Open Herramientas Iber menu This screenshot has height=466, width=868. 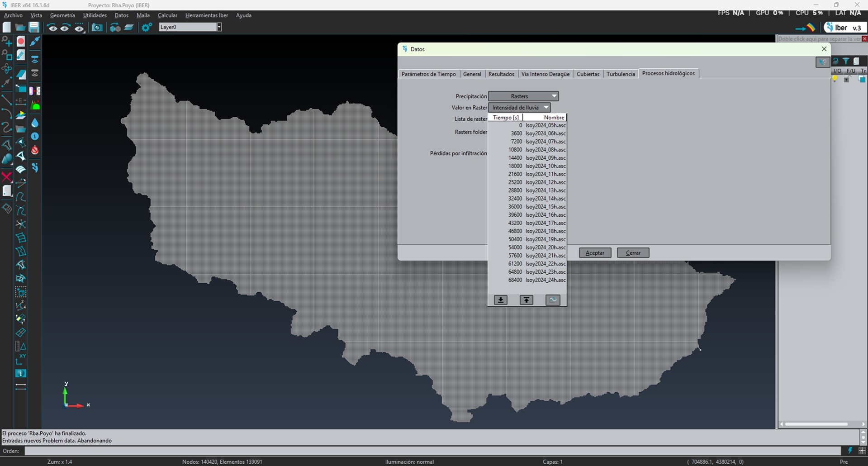[207, 15]
